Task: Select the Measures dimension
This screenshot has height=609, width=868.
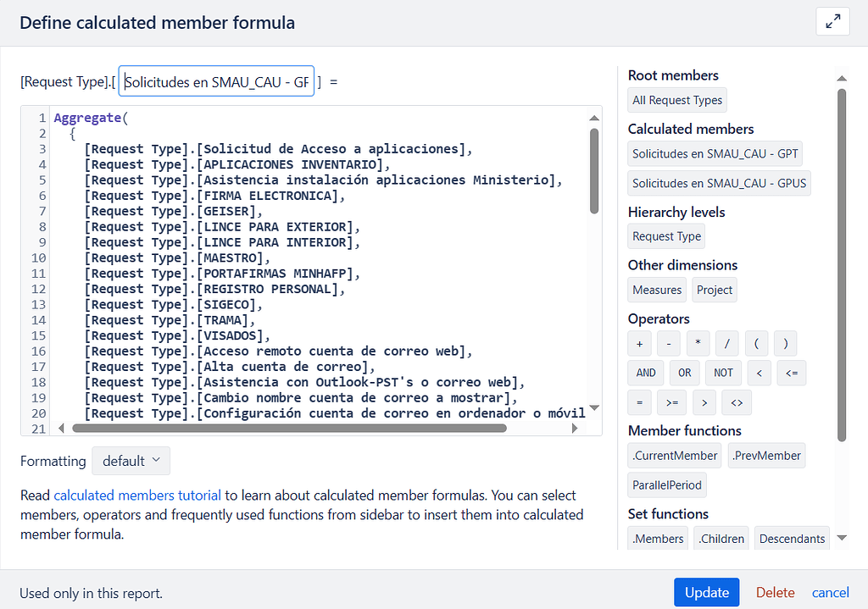Action: (656, 289)
